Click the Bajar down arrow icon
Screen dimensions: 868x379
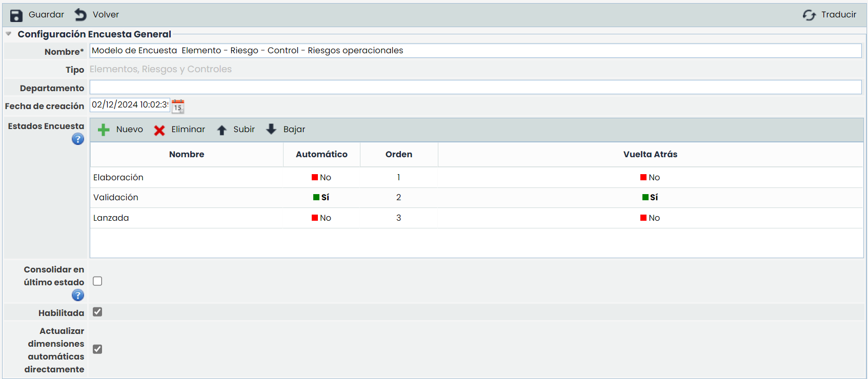pyautogui.click(x=271, y=129)
